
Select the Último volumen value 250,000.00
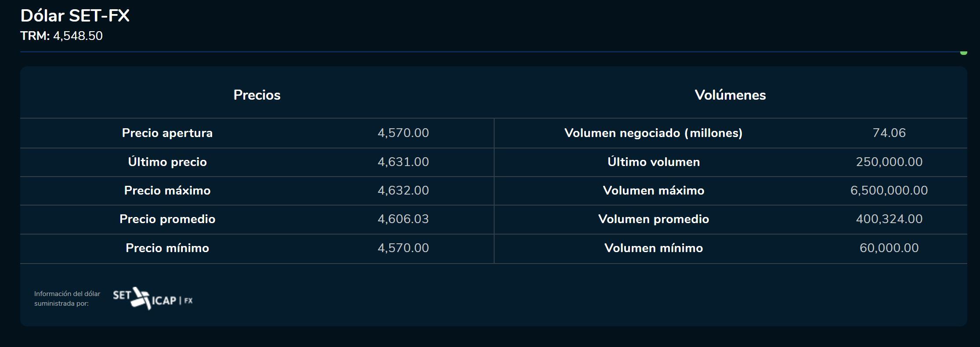coord(889,162)
